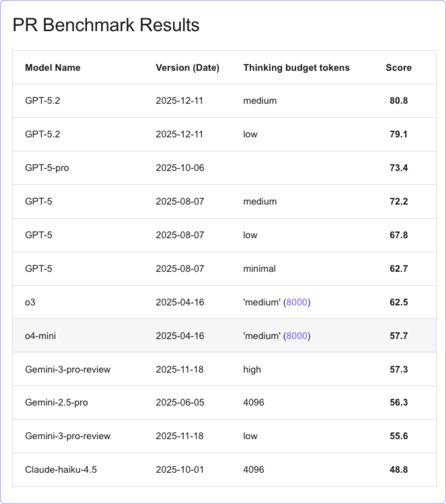Screen dimensions: 446x504
Task: Click the Gemini-2.5-pro model name
Action: click(x=56, y=402)
